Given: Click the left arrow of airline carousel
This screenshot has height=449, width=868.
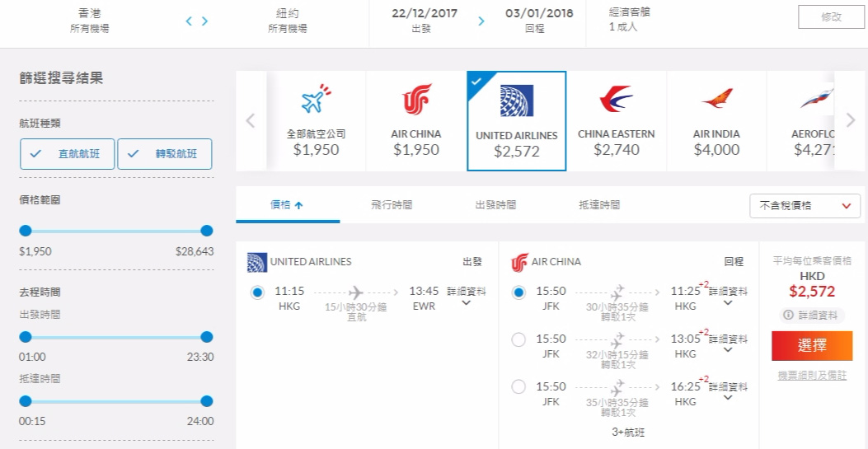Looking at the screenshot, I should (x=251, y=120).
